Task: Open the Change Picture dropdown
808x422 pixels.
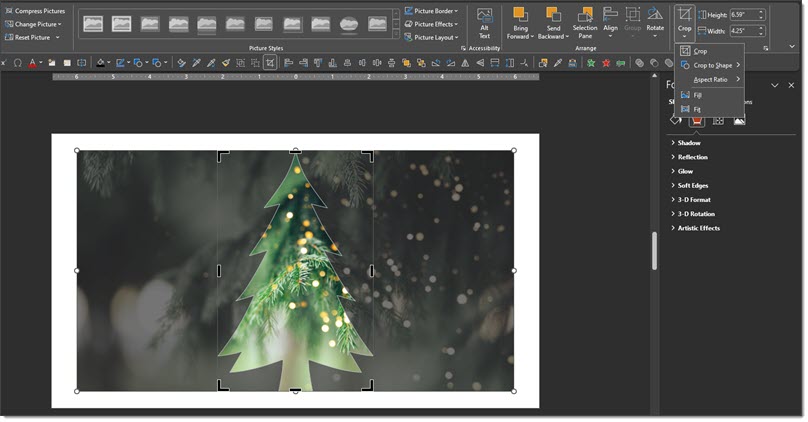Action: (x=36, y=24)
